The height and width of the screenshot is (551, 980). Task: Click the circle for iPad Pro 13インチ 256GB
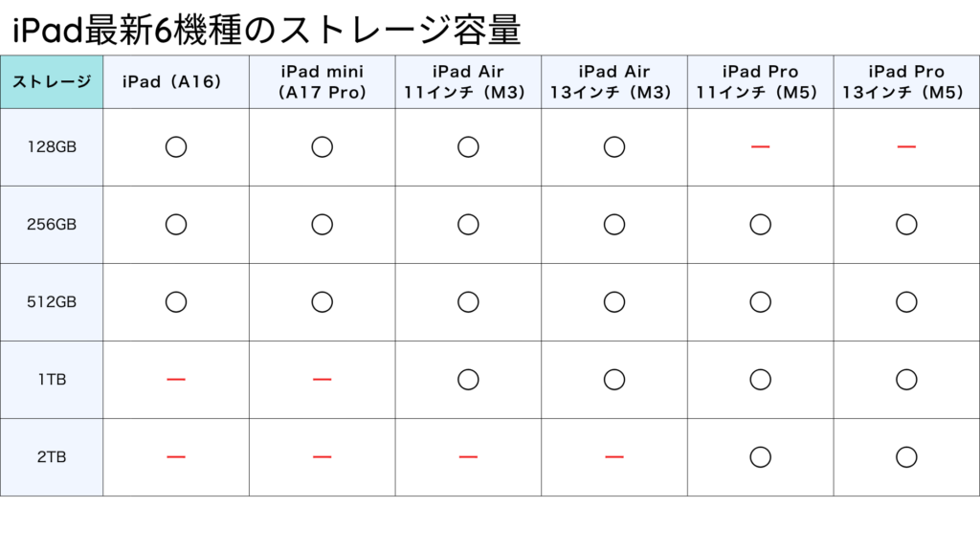tap(906, 225)
